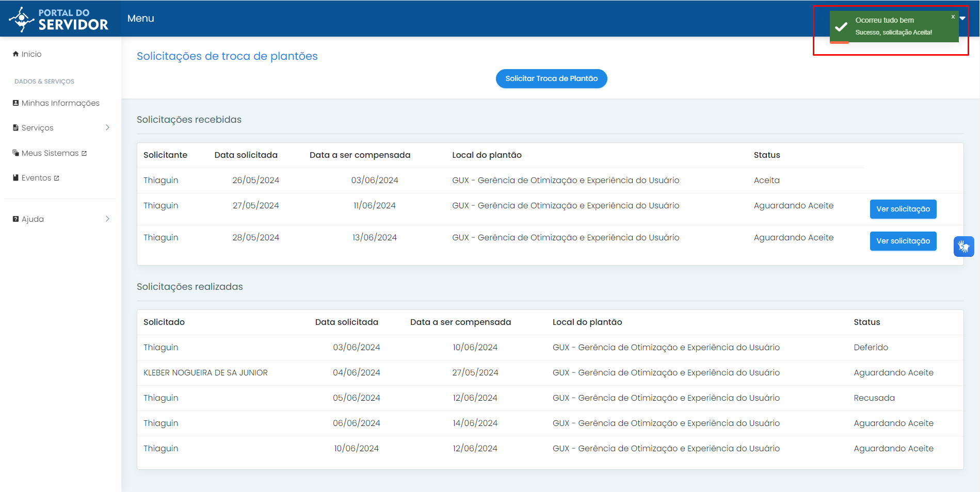The height and width of the screenshot is (492, 980).
Task: Click KLEBER NOGUEIRA DE SA JUNIOR cell
Action: point(205,373)
